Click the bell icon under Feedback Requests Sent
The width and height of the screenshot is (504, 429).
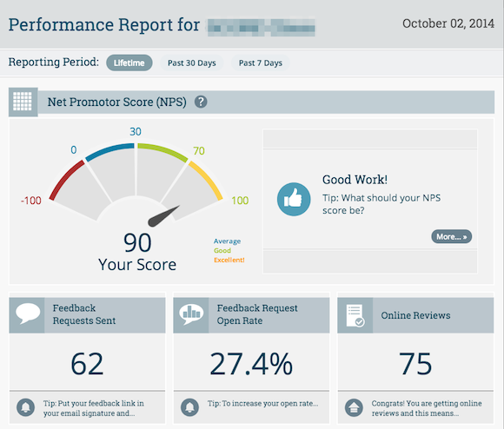click(x=26, y=407)
